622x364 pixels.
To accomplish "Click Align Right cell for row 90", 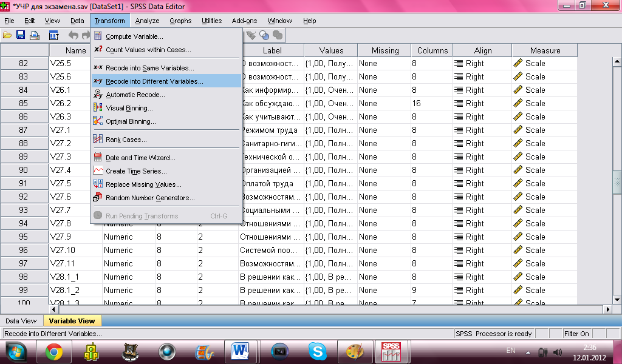I will click(482, 170).
